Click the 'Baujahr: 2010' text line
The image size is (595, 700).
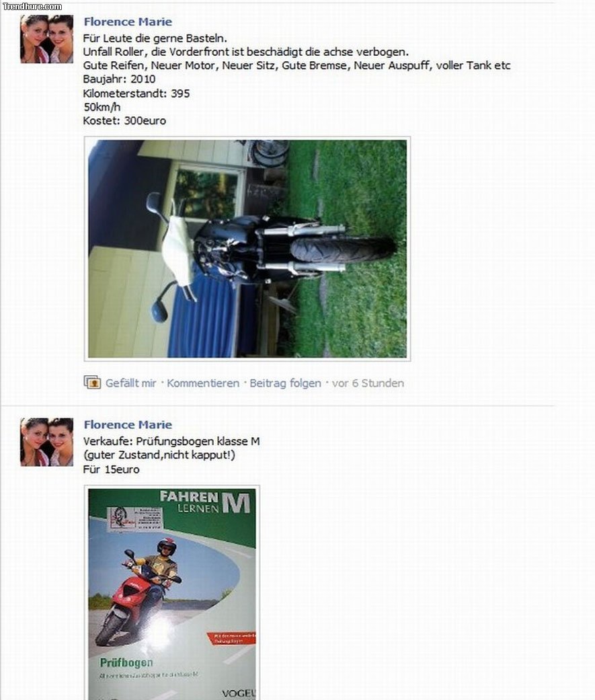click(x=119, y=79)
